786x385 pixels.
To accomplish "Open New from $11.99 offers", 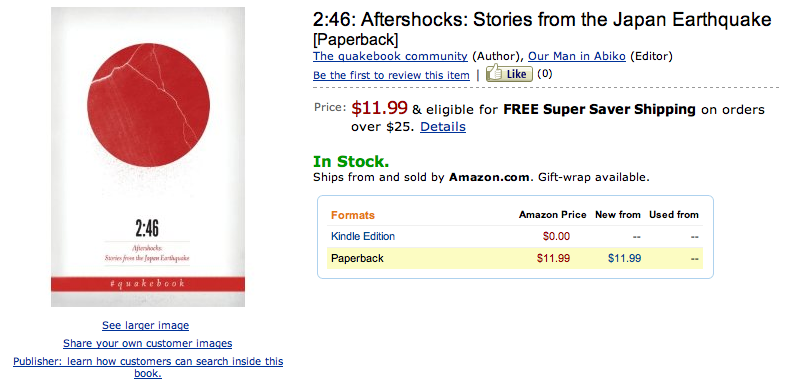I will (x=625, y=259).
